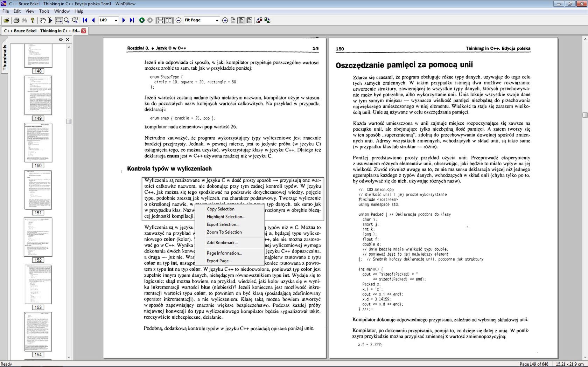This screenshot has height=367, width=588.
Task: Toggle the rectangle selection tool
Action: [x=58, y=20]
